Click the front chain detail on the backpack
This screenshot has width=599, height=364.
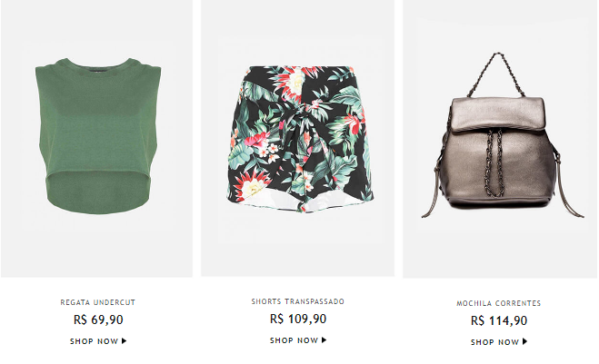pyautogui.click(x=494, y=162)
